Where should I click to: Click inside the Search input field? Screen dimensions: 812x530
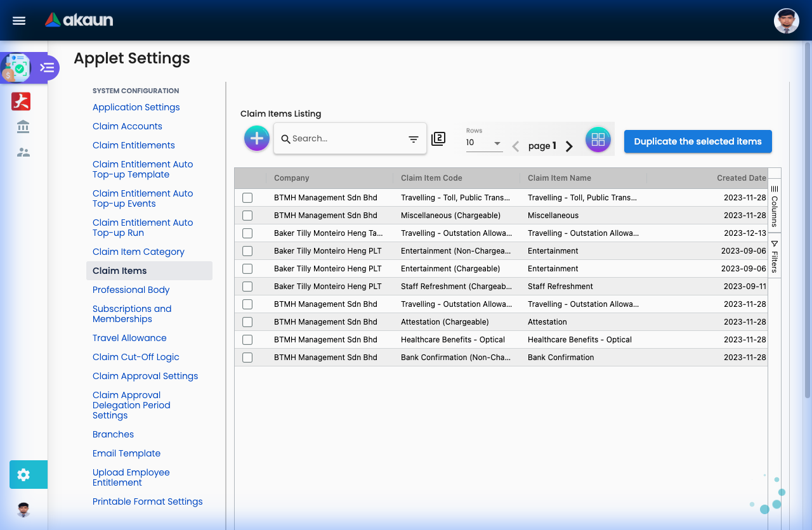click(x=343, y=138)
